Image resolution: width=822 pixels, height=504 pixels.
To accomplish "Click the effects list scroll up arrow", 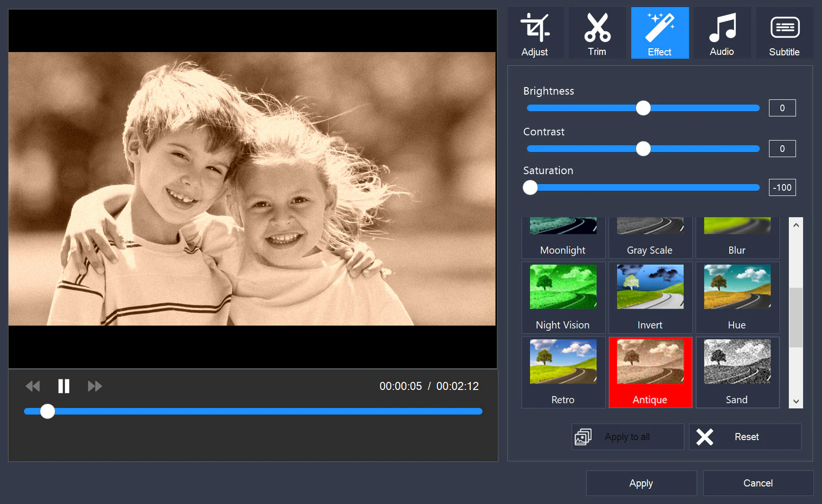I will tap(796, 225).
